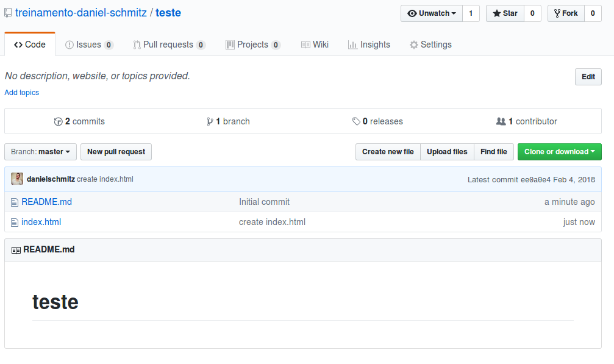The height and width of the screenshot is (364, 614).
Task: Open the danielschmitz author link
Action: 51,179
